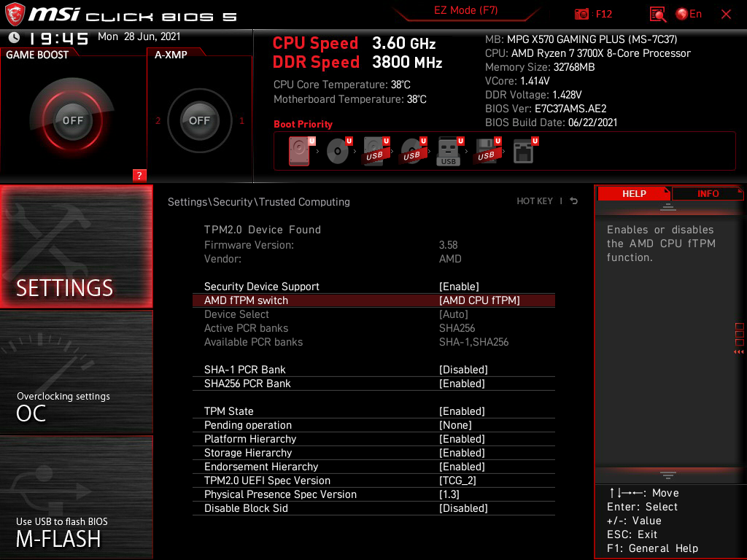
Task: Open Physical Presence Spec Version selector
Action: tap(373, 494)
